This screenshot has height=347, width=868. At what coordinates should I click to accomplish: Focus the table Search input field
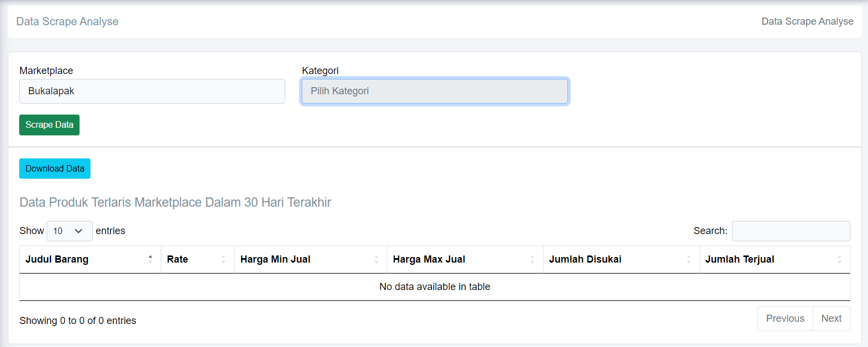pyautogui.click(x=791, y=231)
